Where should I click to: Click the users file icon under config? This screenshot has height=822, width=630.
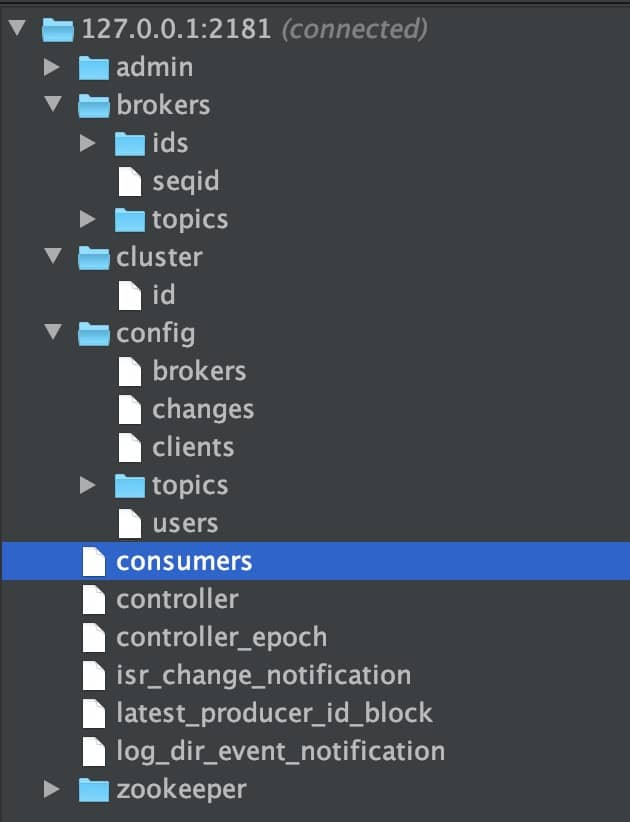129,524
